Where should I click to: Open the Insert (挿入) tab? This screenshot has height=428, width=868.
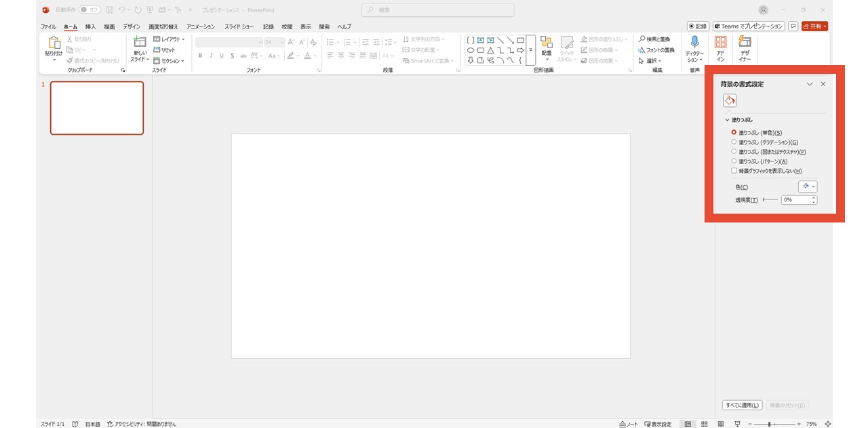[x=90, y=26]
